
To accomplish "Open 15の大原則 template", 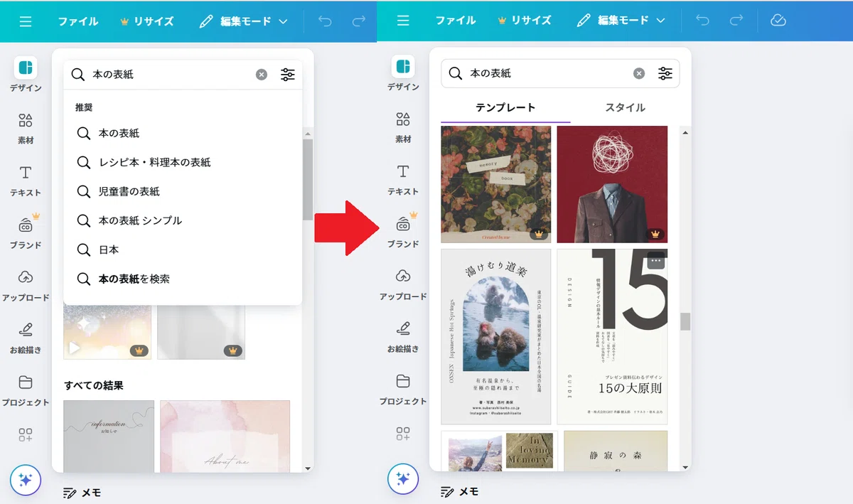I will (612, 336).
